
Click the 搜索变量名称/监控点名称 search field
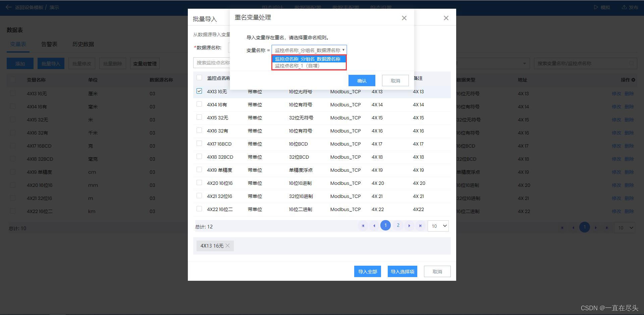(x=585, y=63)
